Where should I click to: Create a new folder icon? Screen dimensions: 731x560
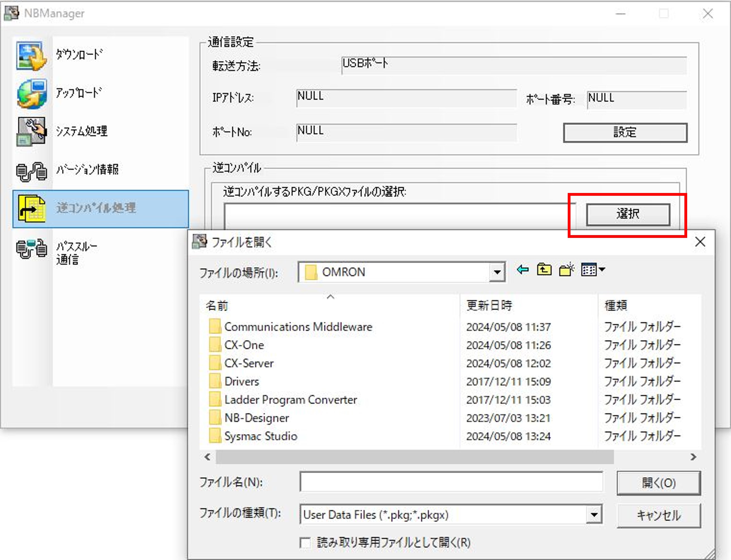[x=567, y=269]
